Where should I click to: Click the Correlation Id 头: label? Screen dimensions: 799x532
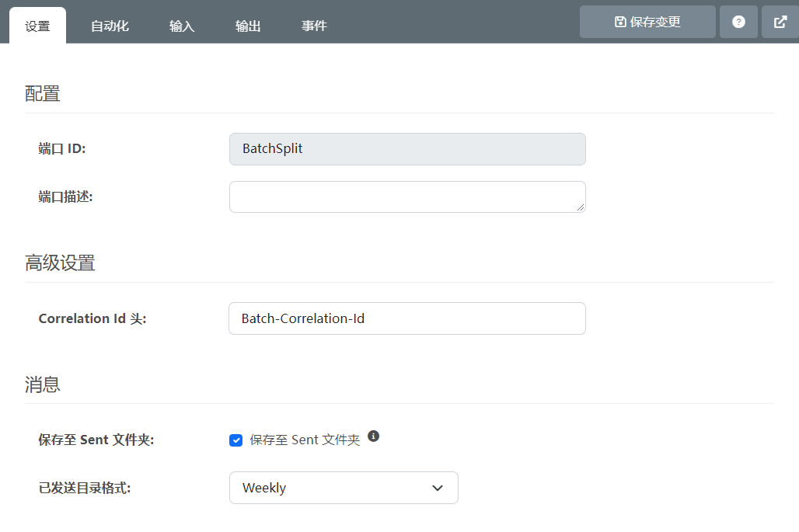pyautogui.click(x=92, y=318)
